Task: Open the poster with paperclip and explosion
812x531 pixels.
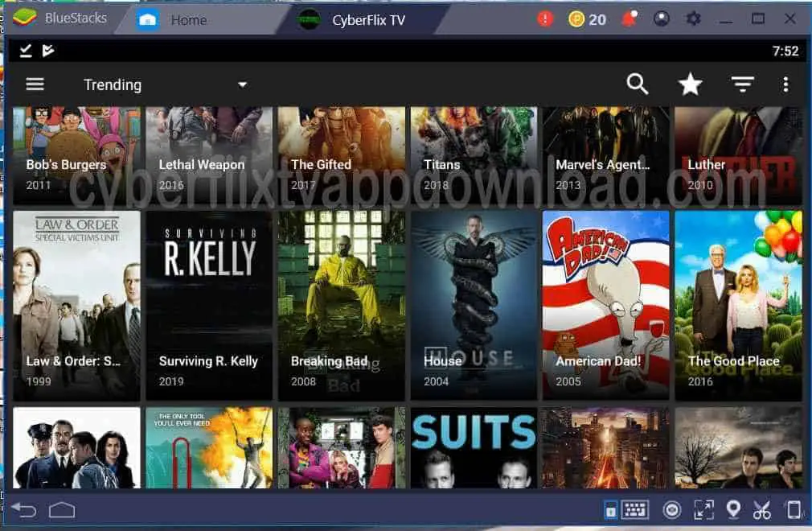Action: (x=209, y=447)
